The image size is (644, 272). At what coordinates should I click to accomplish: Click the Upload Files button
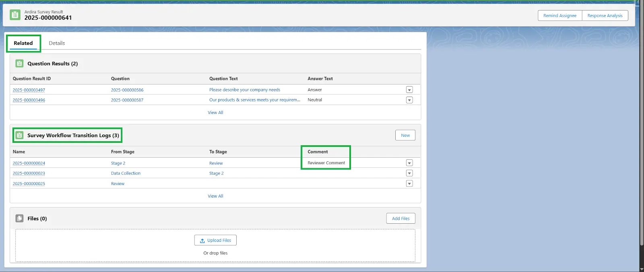[x=215, y=240]
